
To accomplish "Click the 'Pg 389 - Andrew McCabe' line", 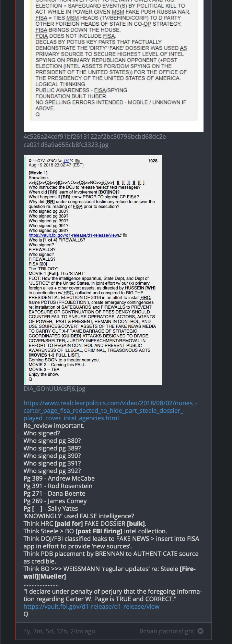I will coord(59,478).
